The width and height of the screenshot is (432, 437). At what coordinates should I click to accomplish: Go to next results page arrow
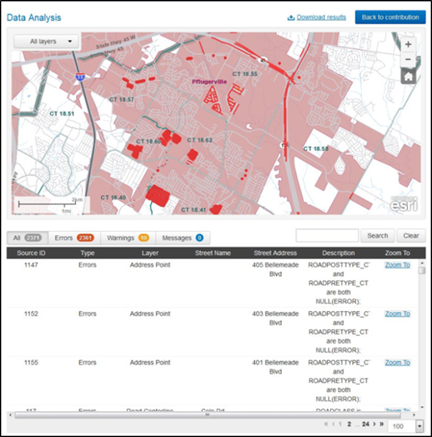click(x=374, y=424)
